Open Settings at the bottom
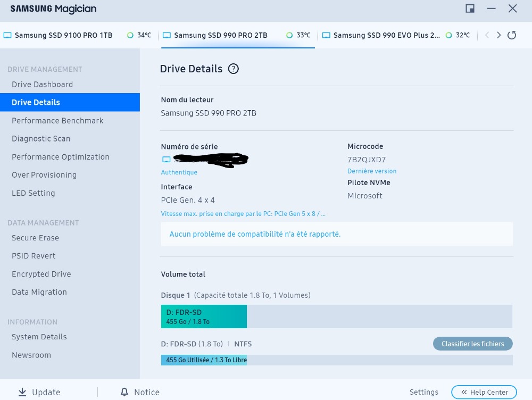Image resolution: width=532 pixels, height=400 pixels. coord(423,392)
